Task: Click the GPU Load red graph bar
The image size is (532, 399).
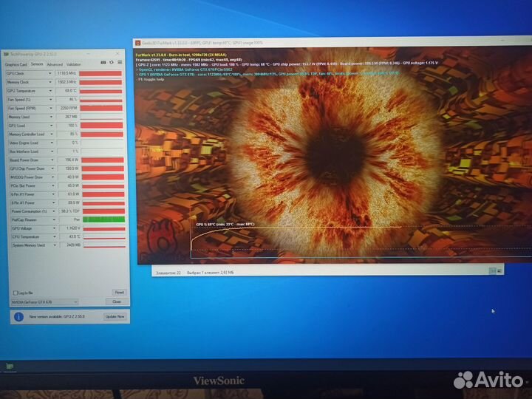Action: click(x=101, y=126)
